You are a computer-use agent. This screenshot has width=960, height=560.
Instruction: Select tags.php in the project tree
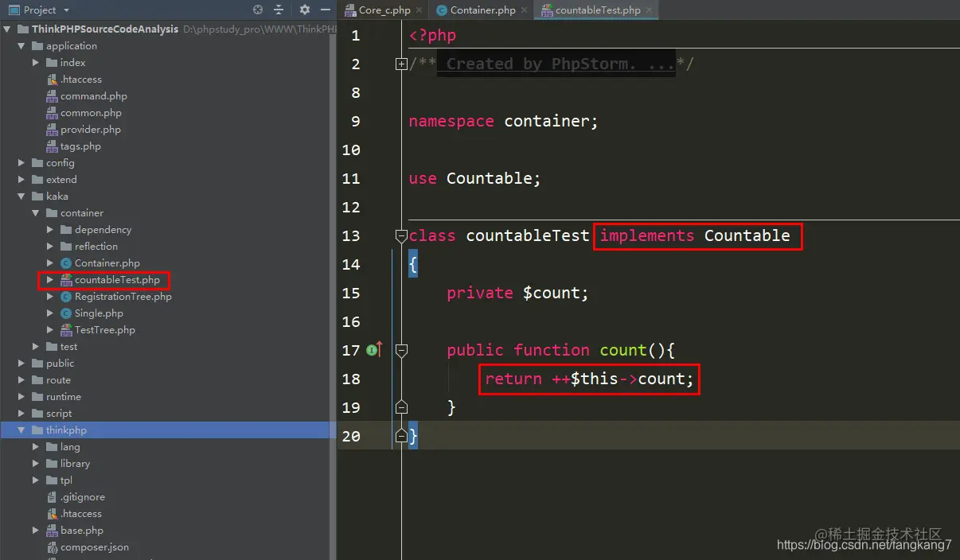click(x=80, y=146)
